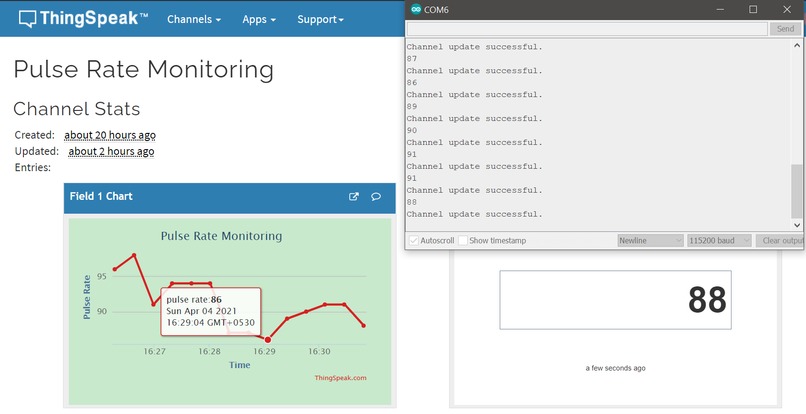Click the 16:27 time axis label
806x414 pixels.
(x=154, y=352)
